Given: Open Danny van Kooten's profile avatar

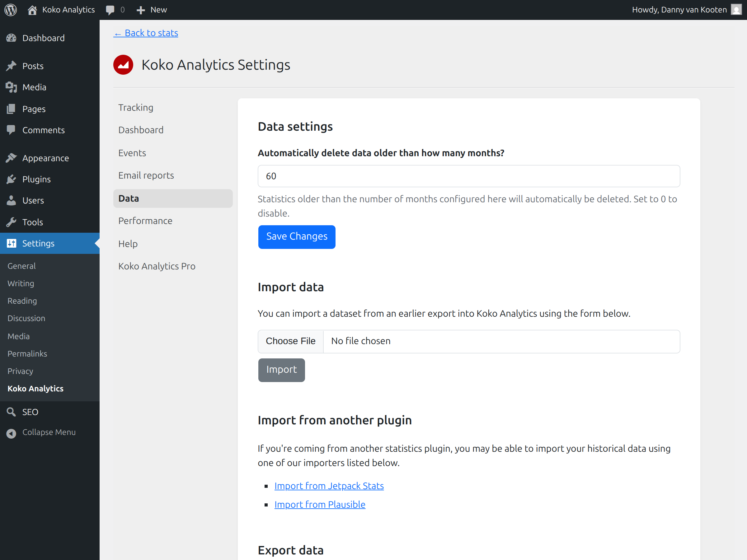Looking at the screenshot, I should click(x=736, y=9).
